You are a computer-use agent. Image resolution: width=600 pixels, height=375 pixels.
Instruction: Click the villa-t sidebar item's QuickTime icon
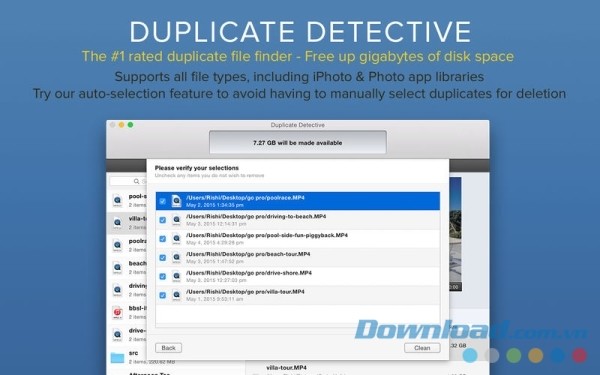coord(117,222)
